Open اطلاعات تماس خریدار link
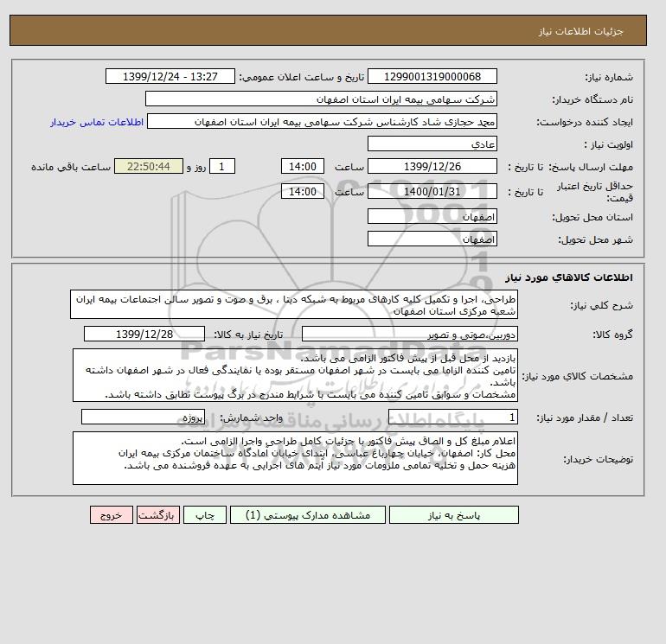This screenshot has height=644, width=666. coord(97,122)
